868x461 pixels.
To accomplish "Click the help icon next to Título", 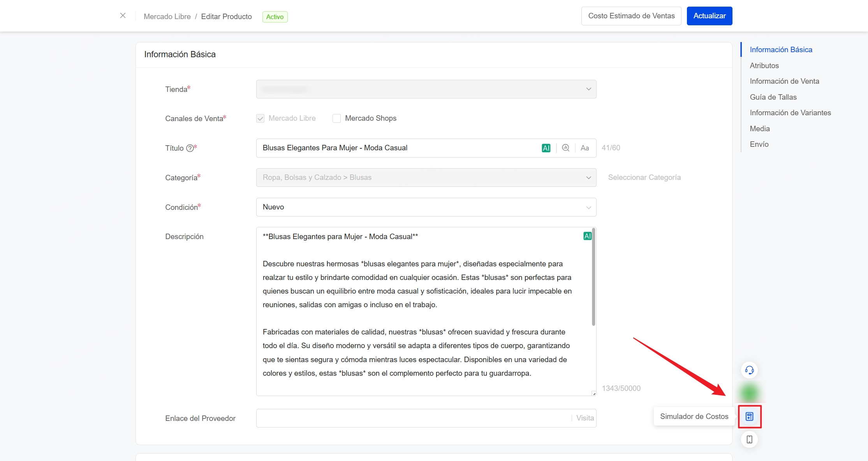I will tap(190, 148).
